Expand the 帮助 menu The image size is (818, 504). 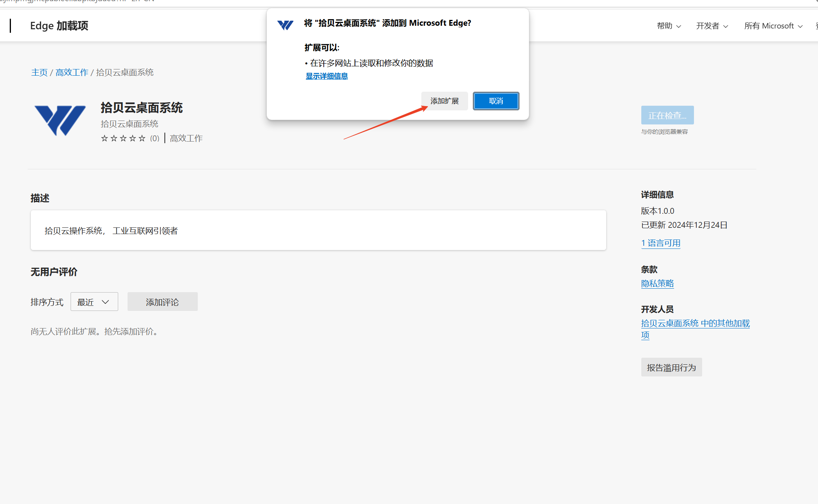click(669, 26)
